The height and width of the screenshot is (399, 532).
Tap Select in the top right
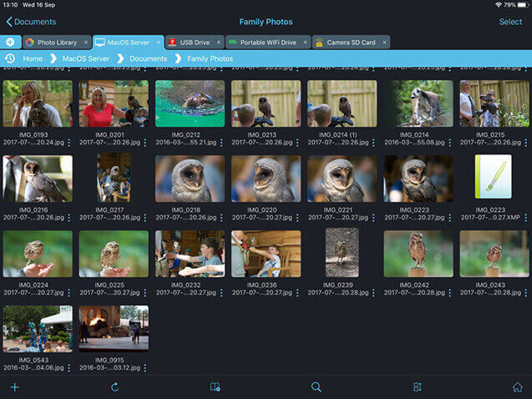[510, 22]
